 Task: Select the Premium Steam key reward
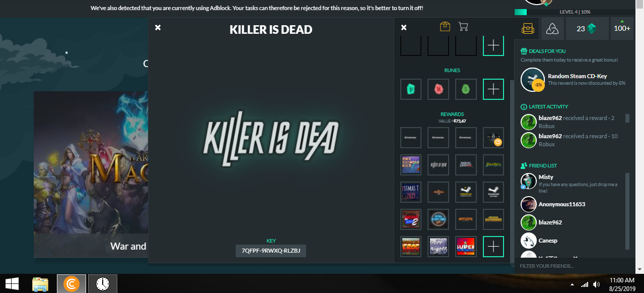coord(466,192)
